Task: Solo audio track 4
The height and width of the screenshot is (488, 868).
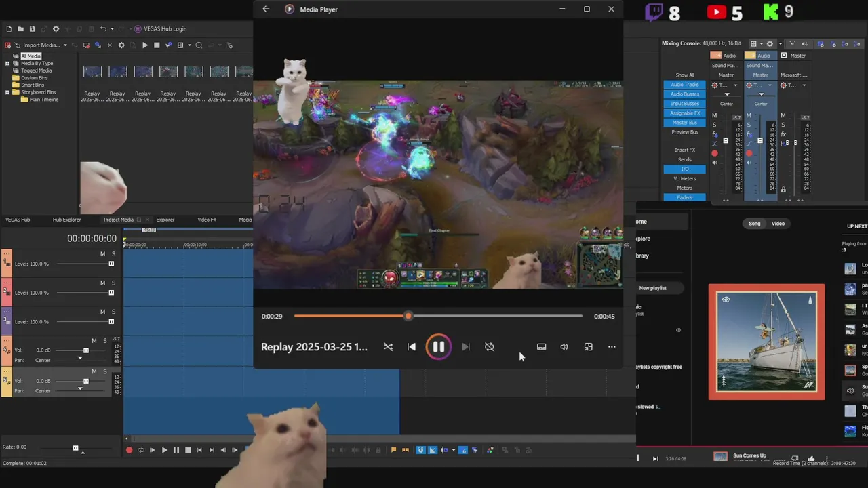Action: point(104,341)
